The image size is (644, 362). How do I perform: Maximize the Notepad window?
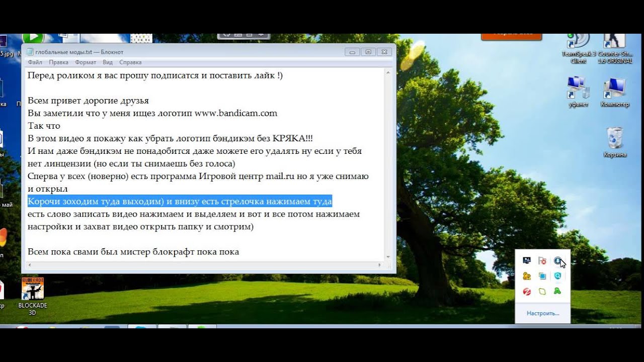pyautogui.click(x=368, y=52)
